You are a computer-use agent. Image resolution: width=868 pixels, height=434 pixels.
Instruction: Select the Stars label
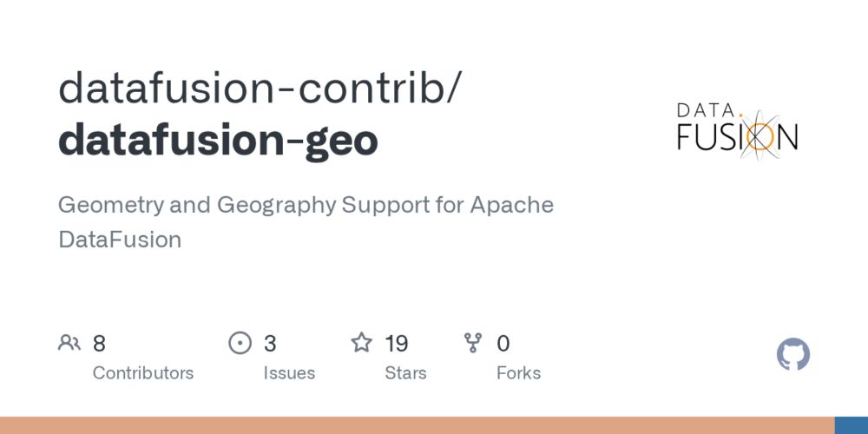406,373
